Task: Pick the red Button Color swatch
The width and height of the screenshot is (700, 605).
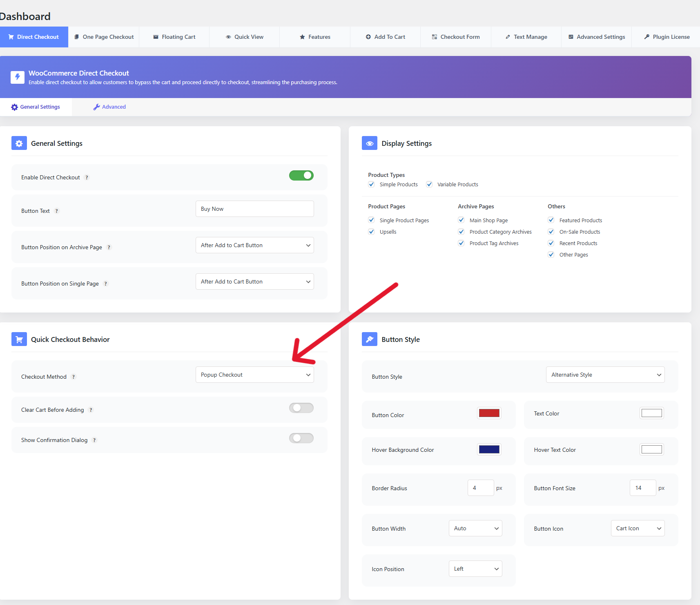Action: [489, 413]
